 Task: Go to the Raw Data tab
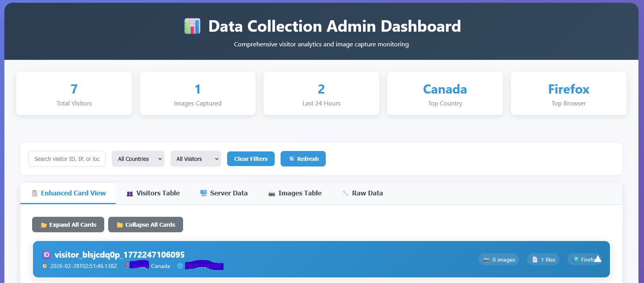click(363, 193)
